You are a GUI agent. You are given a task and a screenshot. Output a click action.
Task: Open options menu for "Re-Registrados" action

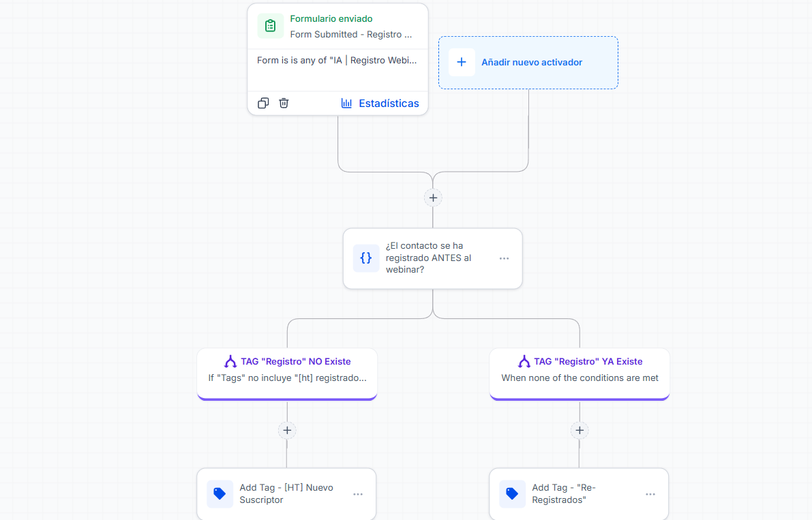pyautogui.click(x=650, y=494)
